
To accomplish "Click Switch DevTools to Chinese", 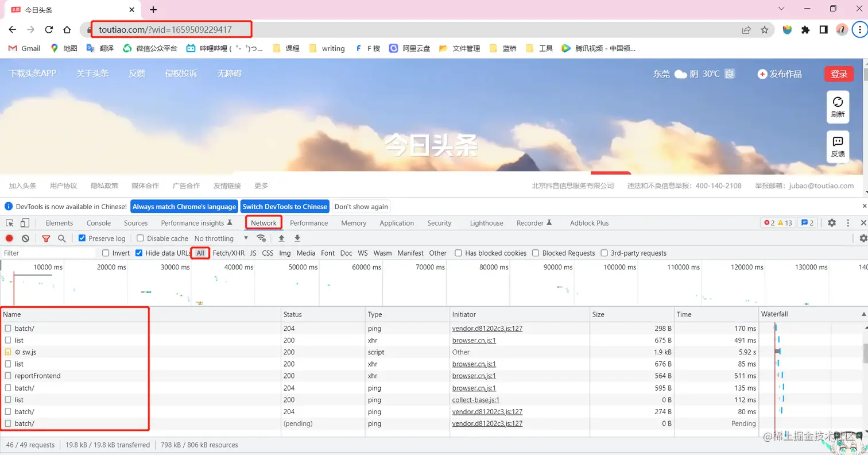I will pos(285,207).
